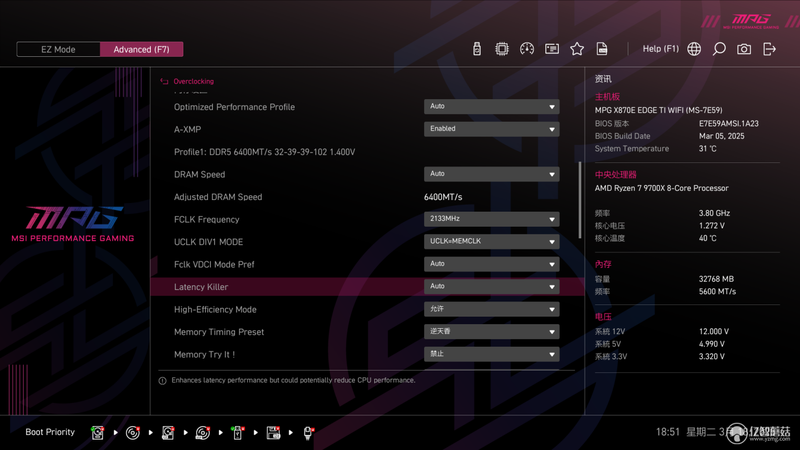
Task: Click memory speed 5600 MT/s value
Action: click(717, 292)
